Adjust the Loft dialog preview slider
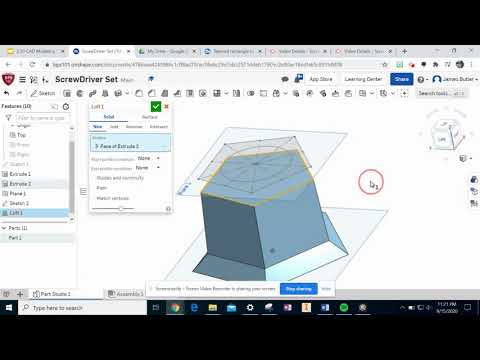 [x=121, y=209]
